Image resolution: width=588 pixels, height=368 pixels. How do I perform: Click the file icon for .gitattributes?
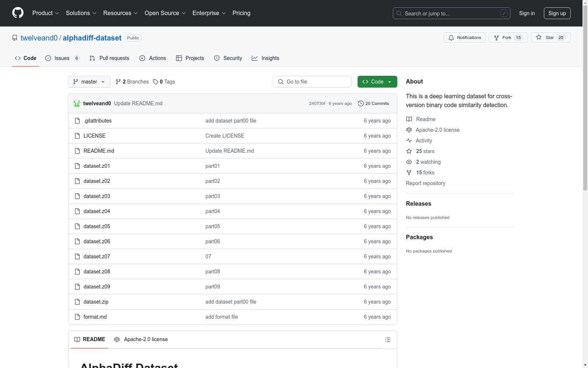tap(77, 121)
